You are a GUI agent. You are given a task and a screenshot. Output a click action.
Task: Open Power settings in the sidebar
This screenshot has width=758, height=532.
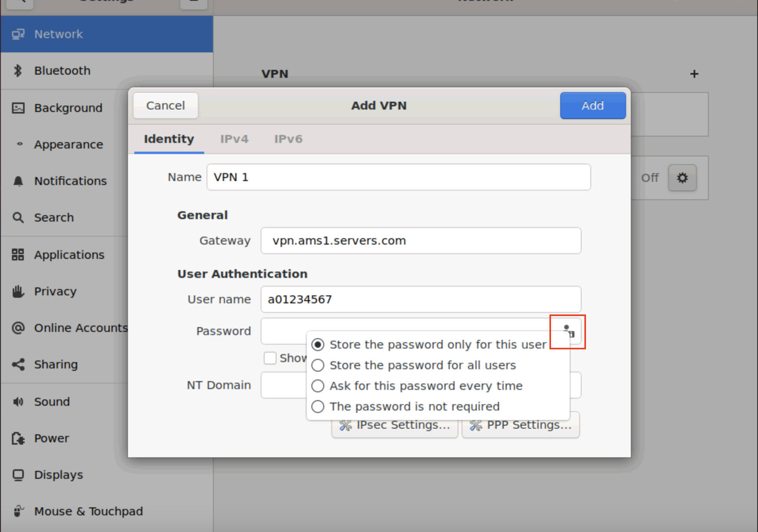[x=64, y=438]
